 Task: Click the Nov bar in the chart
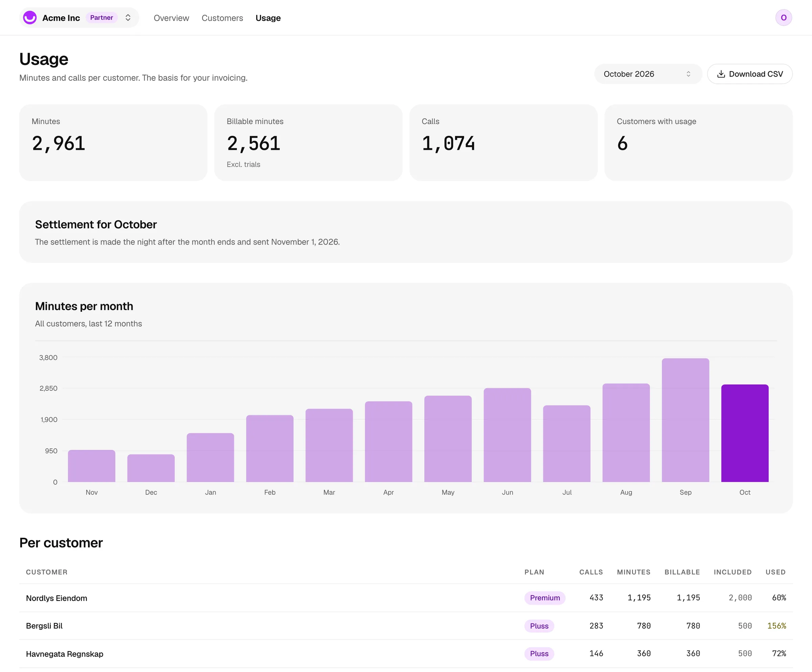92,466
